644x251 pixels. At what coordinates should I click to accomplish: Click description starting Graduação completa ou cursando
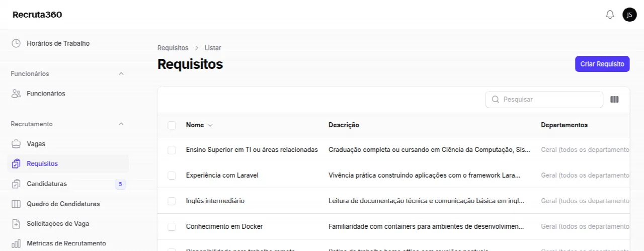click(429, 150)
